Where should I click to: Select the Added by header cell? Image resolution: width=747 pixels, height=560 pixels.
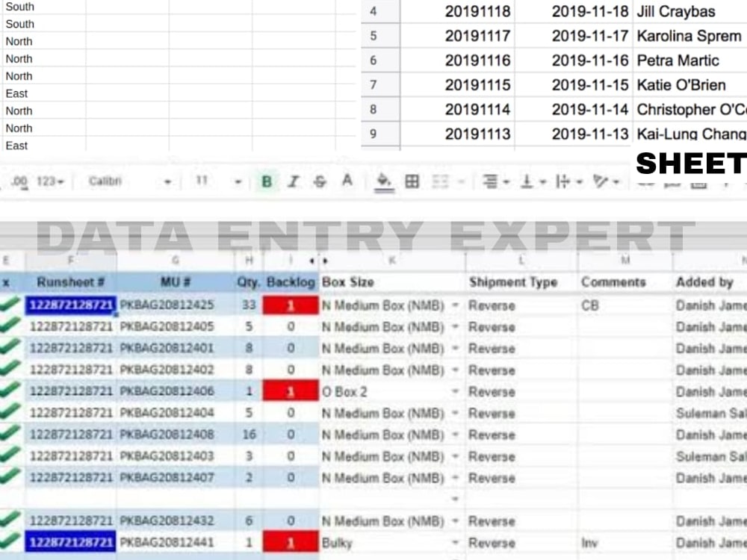pyautogui.click(x=710, y=282)
